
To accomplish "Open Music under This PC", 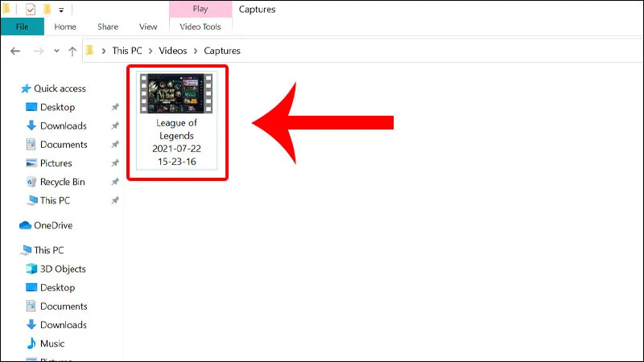I will click(x=52, y=343).
